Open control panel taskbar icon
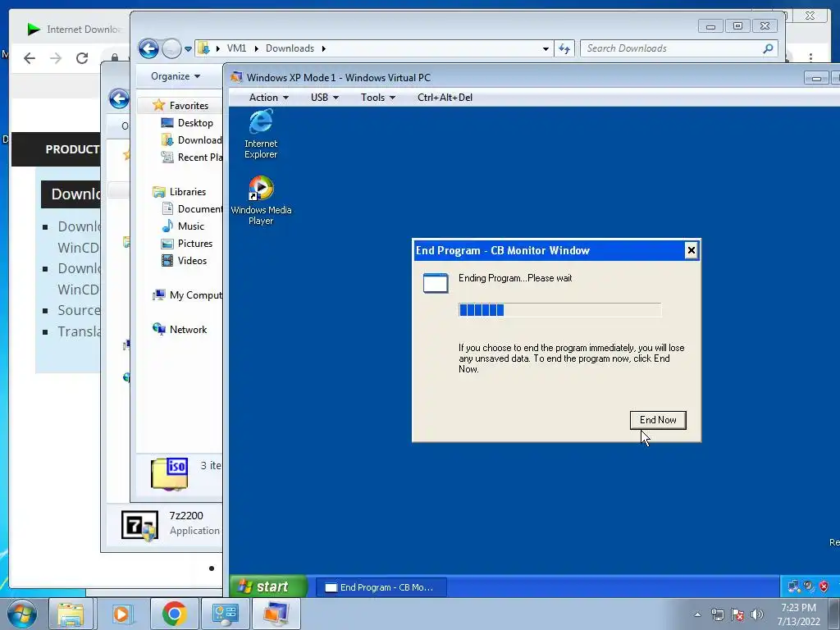The height and width of the screenshot is (630, 840). [225, 614]
